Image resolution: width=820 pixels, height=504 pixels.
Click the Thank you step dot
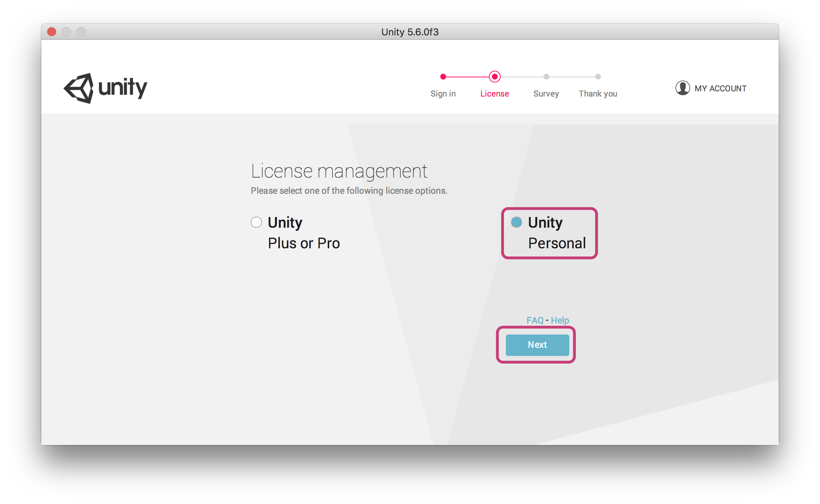598,77
